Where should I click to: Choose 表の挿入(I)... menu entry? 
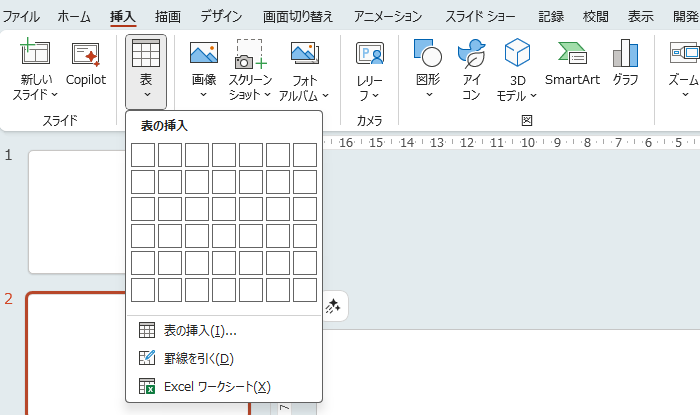click(x=200, y=331)
